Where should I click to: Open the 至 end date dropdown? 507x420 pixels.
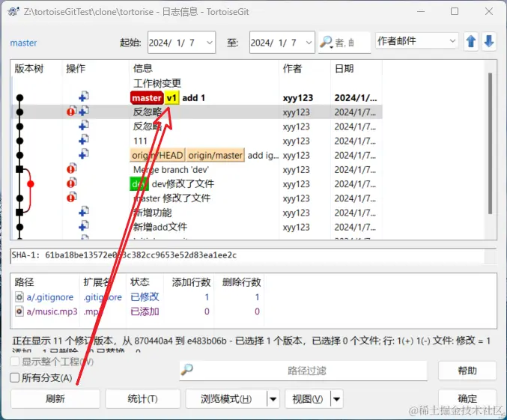[309, 43]
